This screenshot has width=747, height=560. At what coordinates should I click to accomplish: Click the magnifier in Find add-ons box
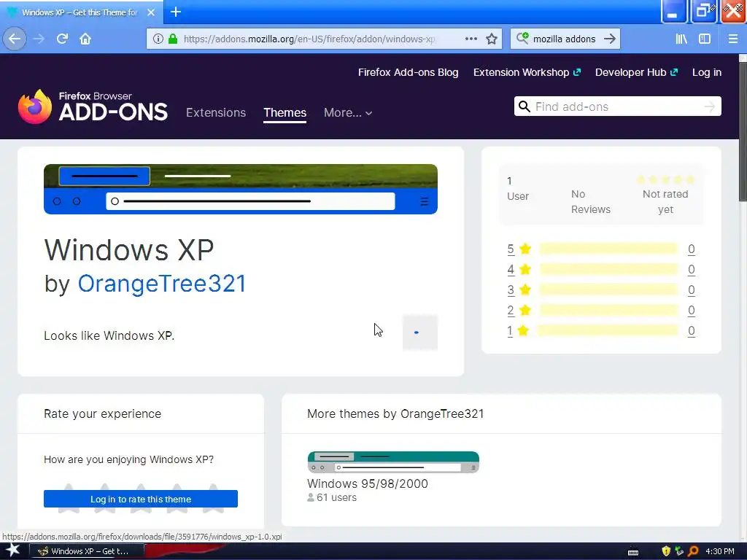pyautogui.click(x=524, y=106)
